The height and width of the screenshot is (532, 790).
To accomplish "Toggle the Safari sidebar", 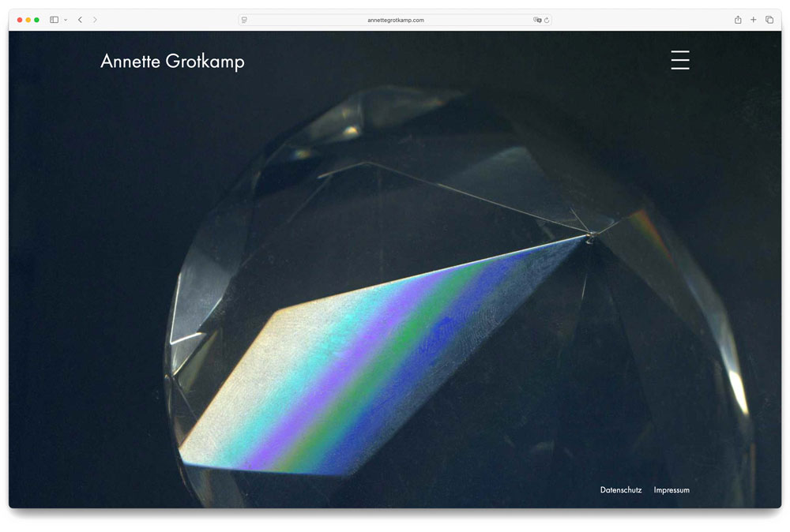I will pyautogui.click(x=54, y=20).
